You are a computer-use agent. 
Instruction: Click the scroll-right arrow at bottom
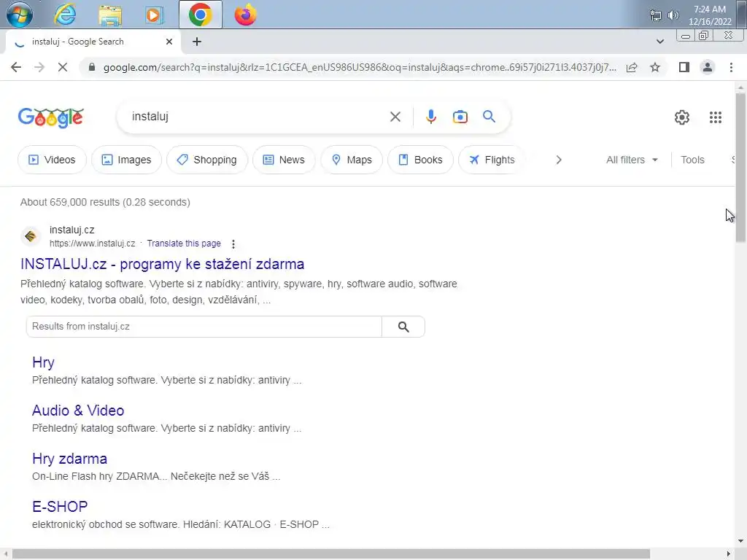pos(729,554)
